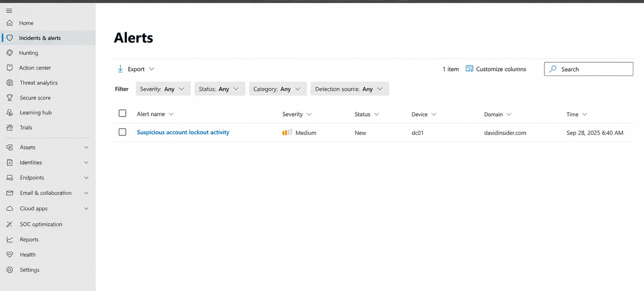644x291 pixels.
Task: Click the Home house icon
Action: click(x=10, y=23)
